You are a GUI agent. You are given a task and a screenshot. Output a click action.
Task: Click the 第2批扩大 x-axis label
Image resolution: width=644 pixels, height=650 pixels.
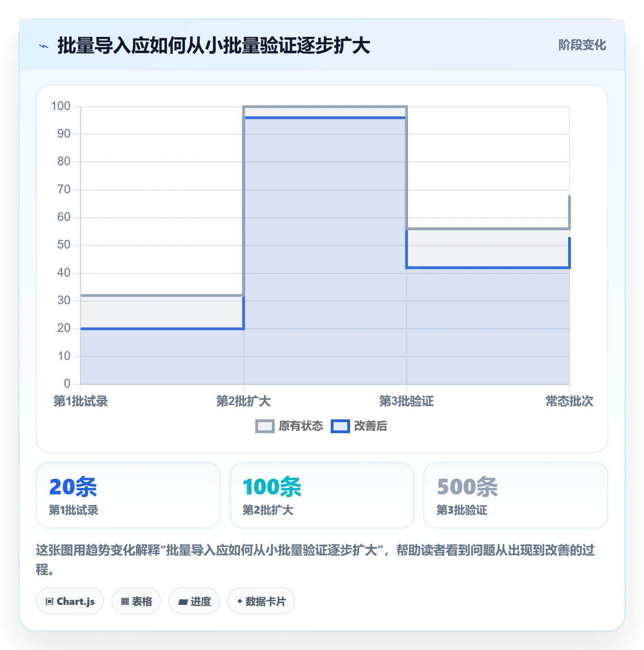click(243, 401)
